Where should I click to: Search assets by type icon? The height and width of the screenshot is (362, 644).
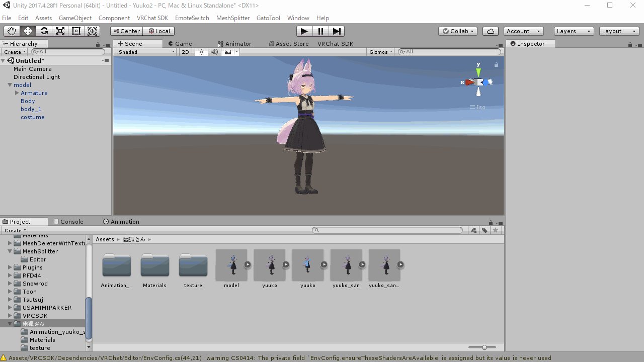tap(473, 230)
